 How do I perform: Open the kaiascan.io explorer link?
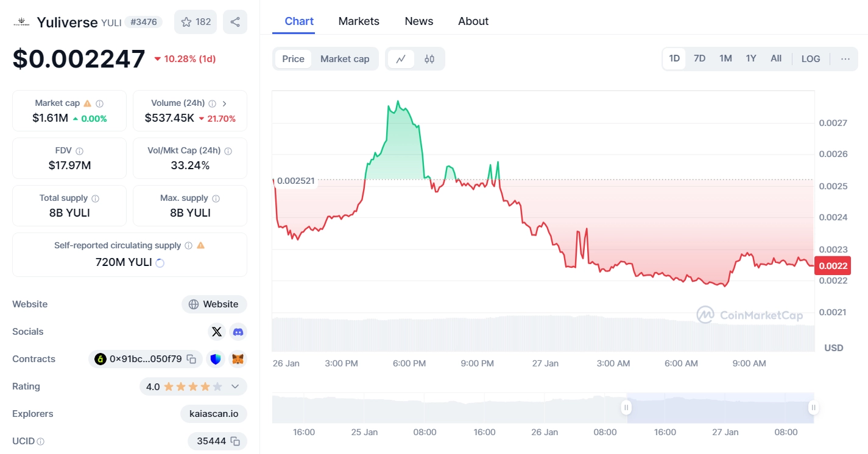214,414
